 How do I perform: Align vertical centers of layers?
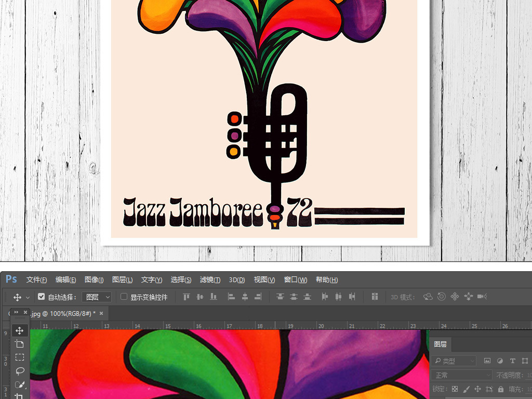coord(200,297)
